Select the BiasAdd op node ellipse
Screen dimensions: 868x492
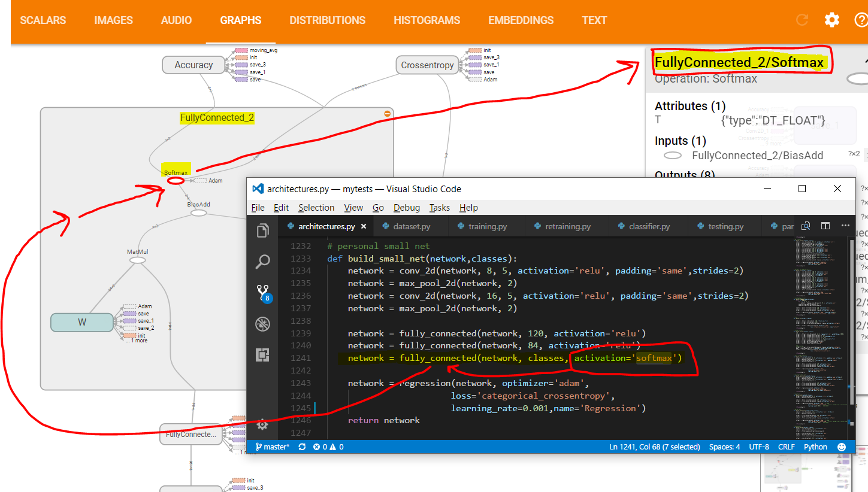point(198,212)
